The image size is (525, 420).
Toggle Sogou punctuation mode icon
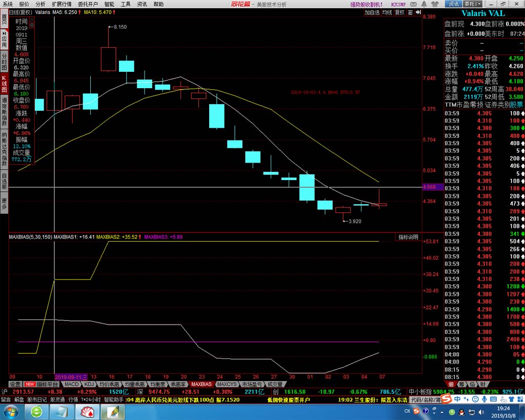pos(466,399)
